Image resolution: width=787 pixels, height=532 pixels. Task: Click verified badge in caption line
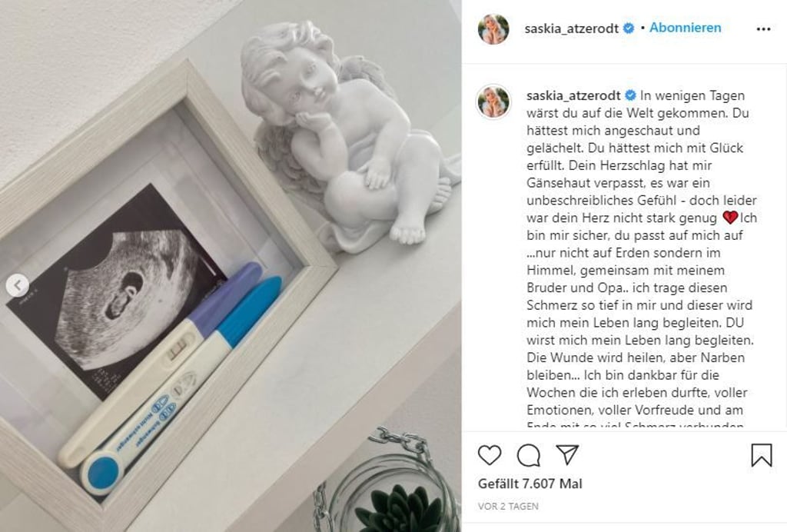(630, 95)
